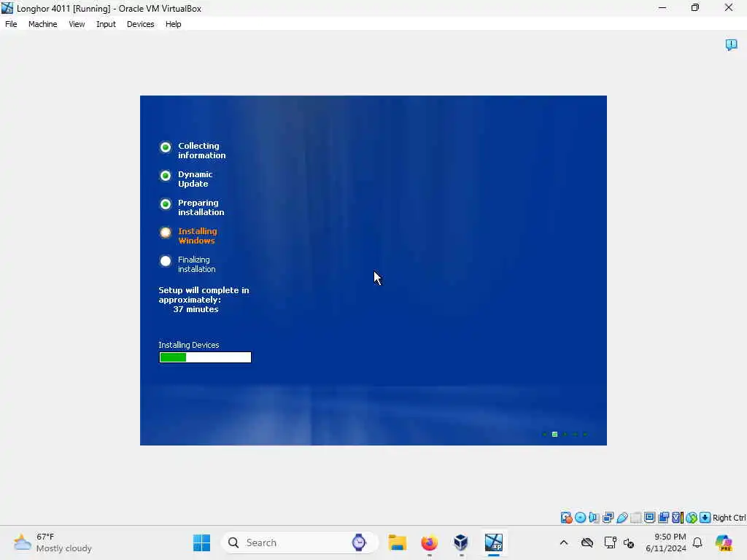Click the muted volume tray icon
Screen dimensions: 747x560
click(x=629, y=542)
